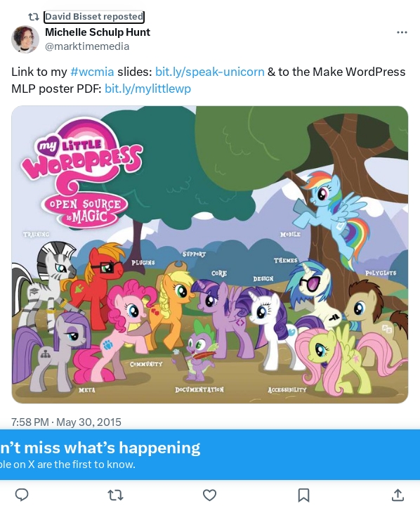Click the small repost icon beside David Bisset
420x506 pixels.
tap(34, 16)
